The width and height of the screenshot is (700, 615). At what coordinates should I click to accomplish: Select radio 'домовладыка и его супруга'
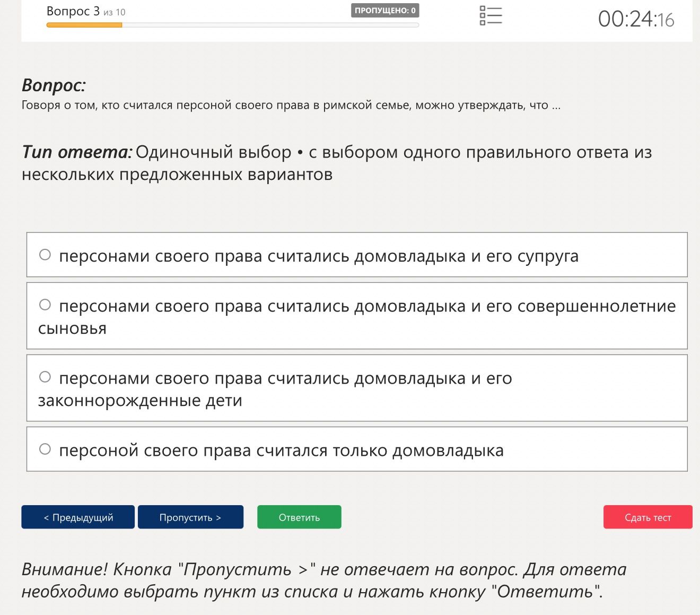[x=45, y=255]
